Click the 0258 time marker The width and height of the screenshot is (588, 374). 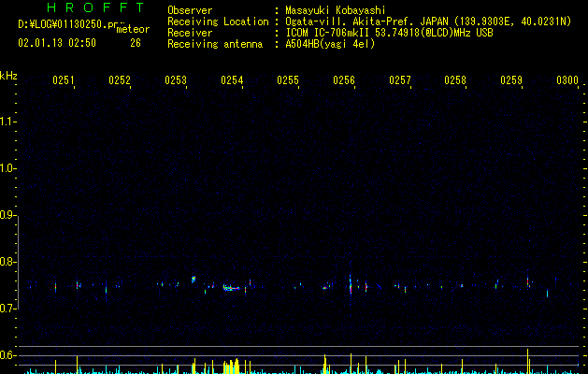pyautogui.click(x=455, y=80)
